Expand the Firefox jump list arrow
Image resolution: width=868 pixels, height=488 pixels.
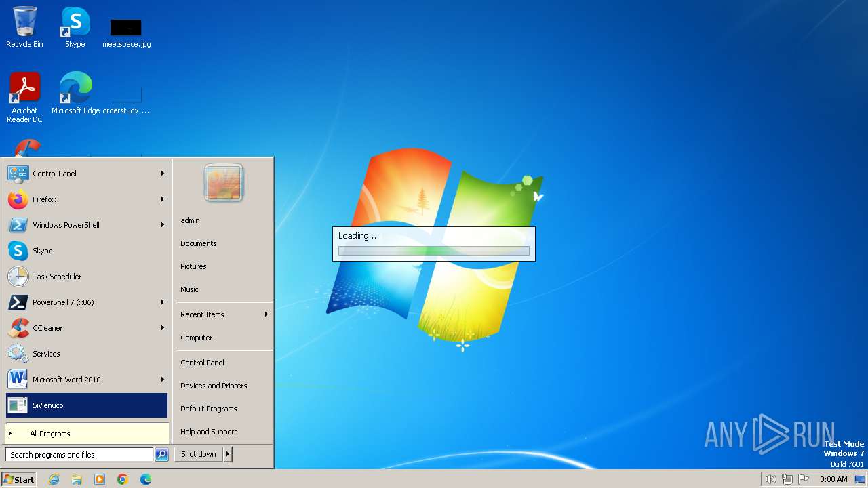(163, 199)
